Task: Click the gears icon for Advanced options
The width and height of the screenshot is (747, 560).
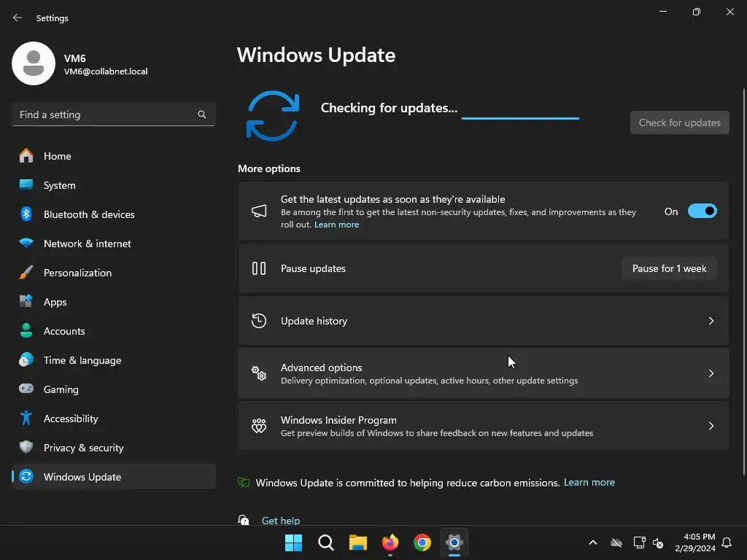Action: pyautogui.click(x=259, y=373)
